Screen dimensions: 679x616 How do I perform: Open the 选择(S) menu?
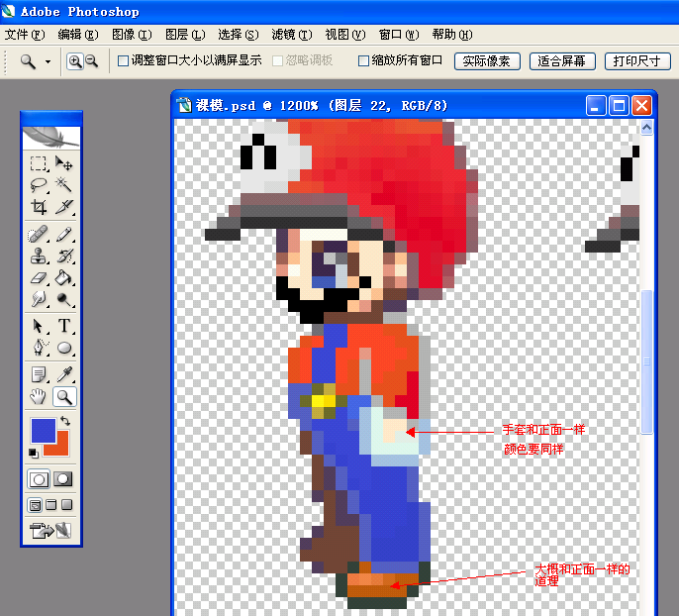click(239, 35)
